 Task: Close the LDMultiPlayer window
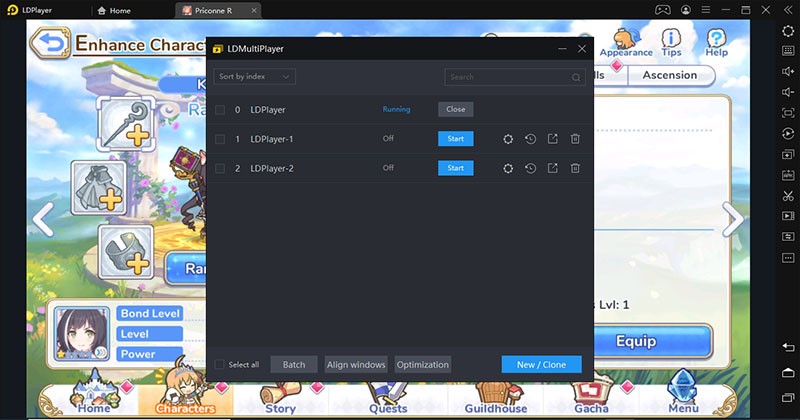tap(582, 49)
